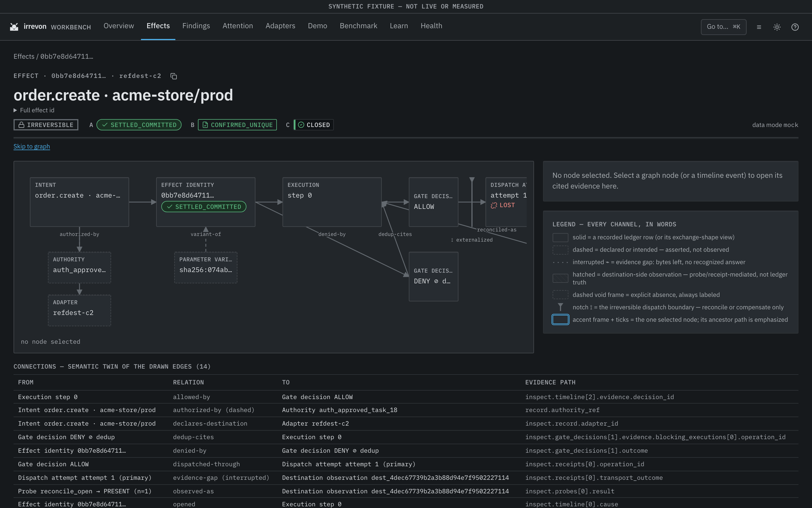Viewport: 812px width, 508px height.
Task: Click the irrevon logo icon
Action: coord(14,27)
